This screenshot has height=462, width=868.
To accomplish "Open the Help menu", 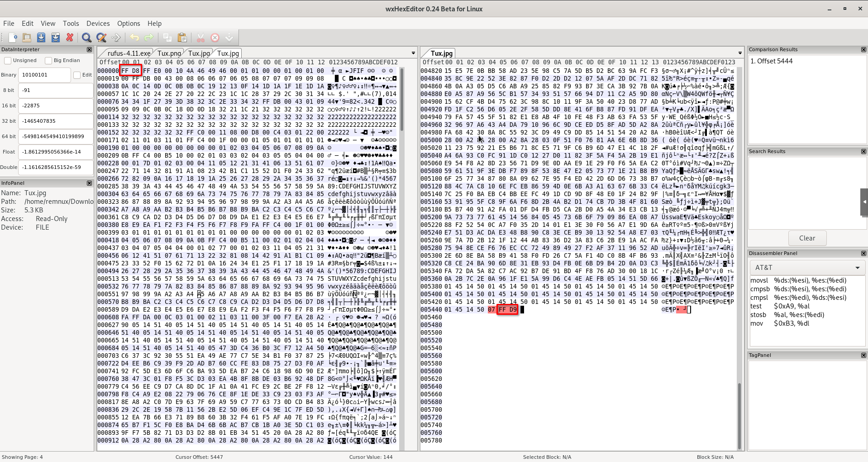I will pos(154,24).
